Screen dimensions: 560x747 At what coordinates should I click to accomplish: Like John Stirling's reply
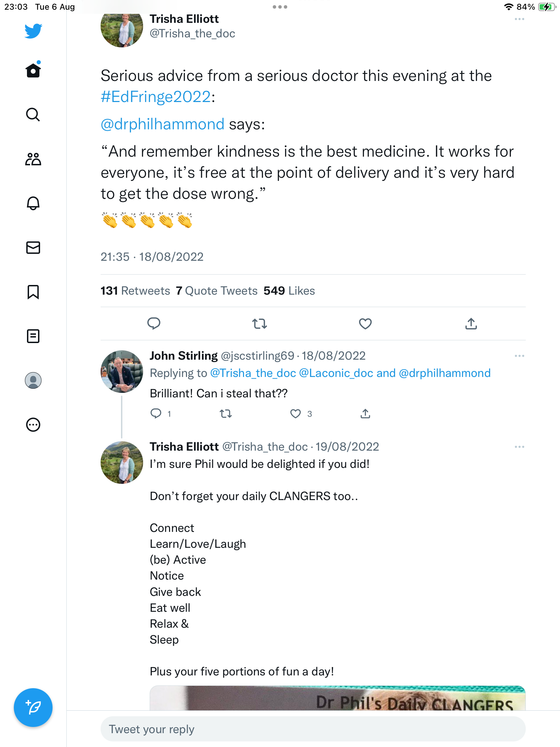pyautogui.click(x=295, y=414)
